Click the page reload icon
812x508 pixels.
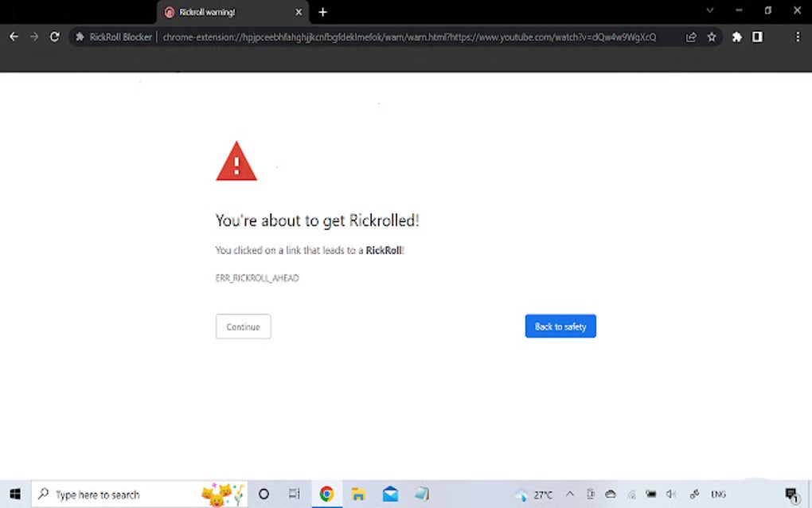click(x=54, y=37)
